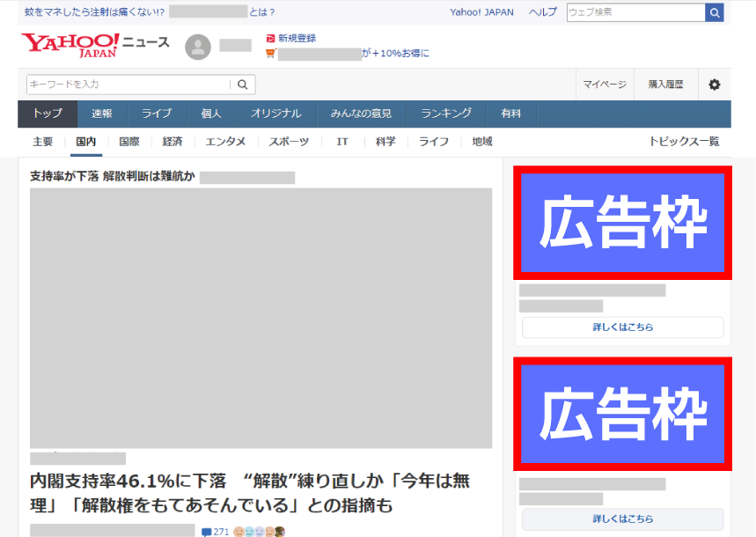
Task: Open comments via the 271 speech bubble
Action: (x=207, y=532)
